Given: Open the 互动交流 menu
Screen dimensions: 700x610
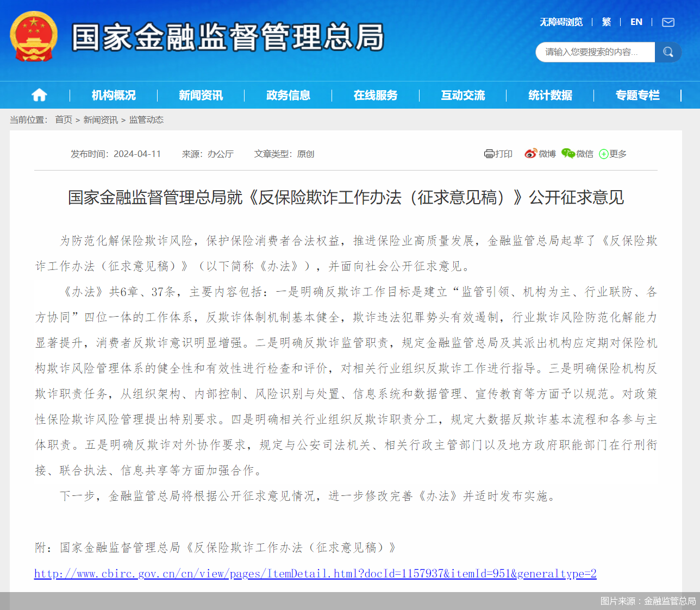Looking at the screenshot, I should (x=463, y=95).
